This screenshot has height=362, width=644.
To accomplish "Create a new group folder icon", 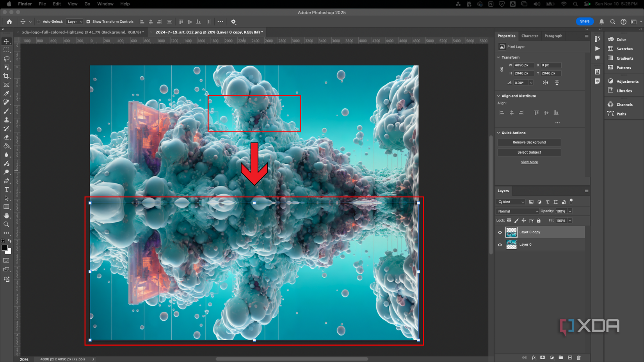I will pos(561,357).
